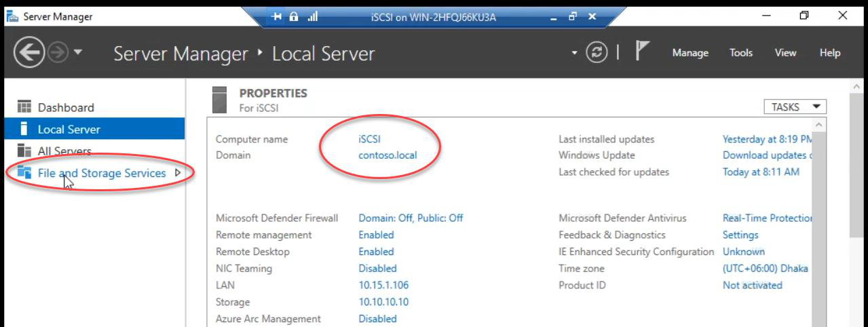Click the Time zone label
The height and width of the screenshot is (327, 868).
coord(581,268)
